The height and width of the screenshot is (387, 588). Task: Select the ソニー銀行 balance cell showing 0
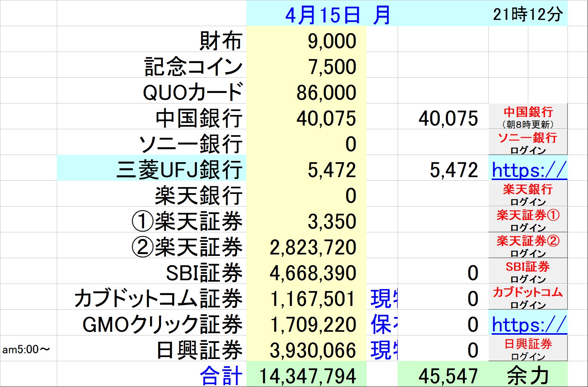307,142
